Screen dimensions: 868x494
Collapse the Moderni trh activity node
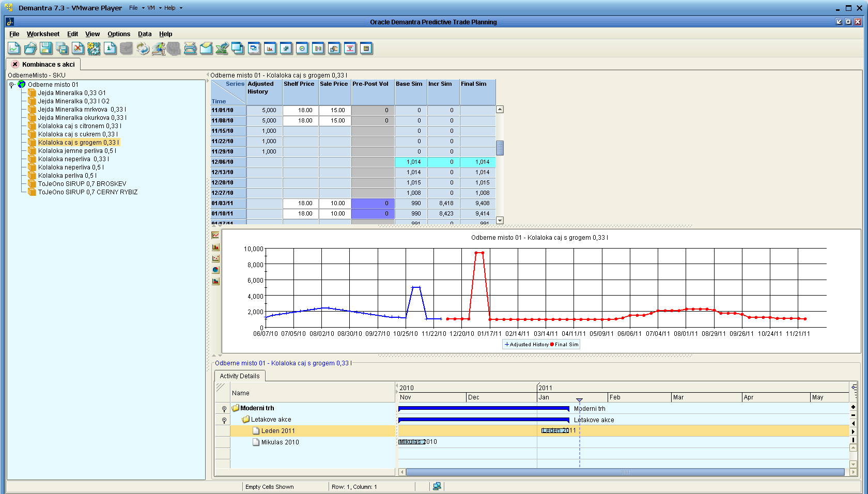(224, 408)
